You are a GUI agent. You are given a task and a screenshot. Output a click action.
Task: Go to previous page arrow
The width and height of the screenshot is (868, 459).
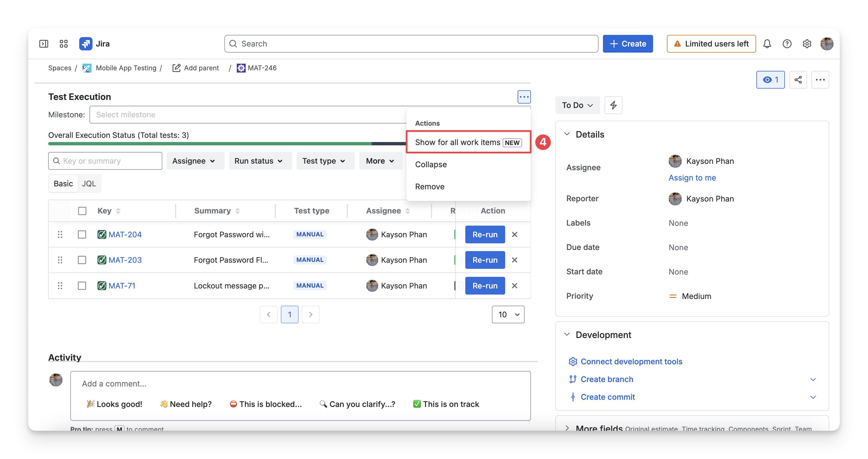269,314
